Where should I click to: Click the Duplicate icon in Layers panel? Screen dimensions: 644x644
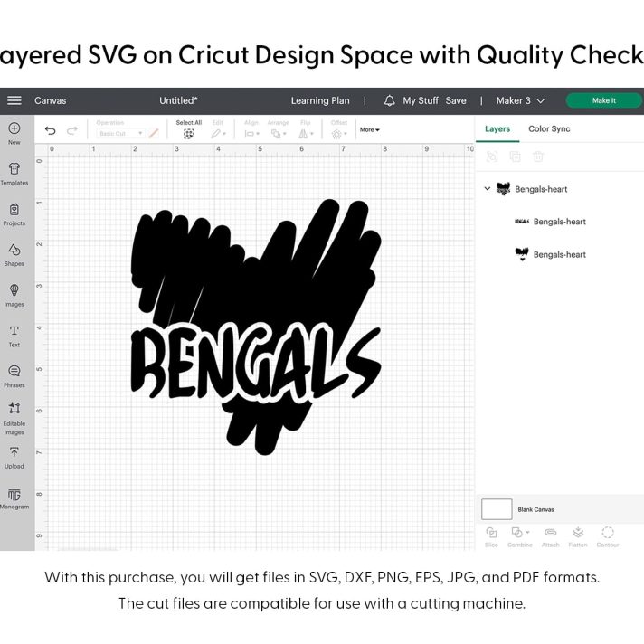pyautogui.click(x=515, y=156)
